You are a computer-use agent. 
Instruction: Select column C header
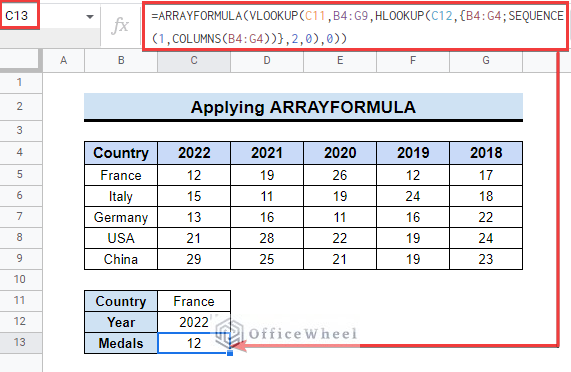pyautogui.click(x=194, y=60)
